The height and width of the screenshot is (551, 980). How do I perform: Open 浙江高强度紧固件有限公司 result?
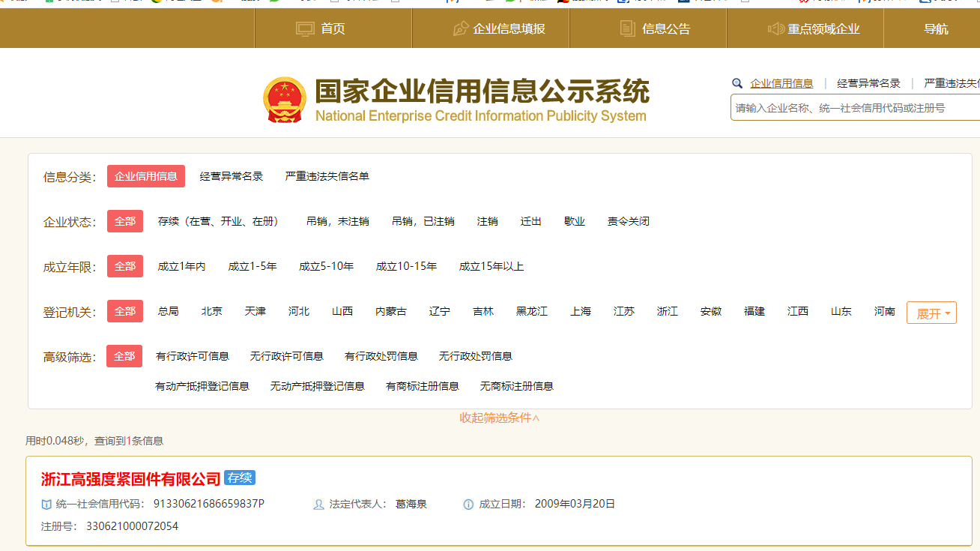coord(131,478)
